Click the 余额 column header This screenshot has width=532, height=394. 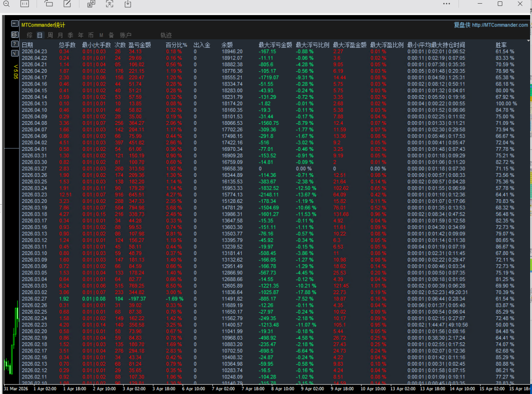227,45
